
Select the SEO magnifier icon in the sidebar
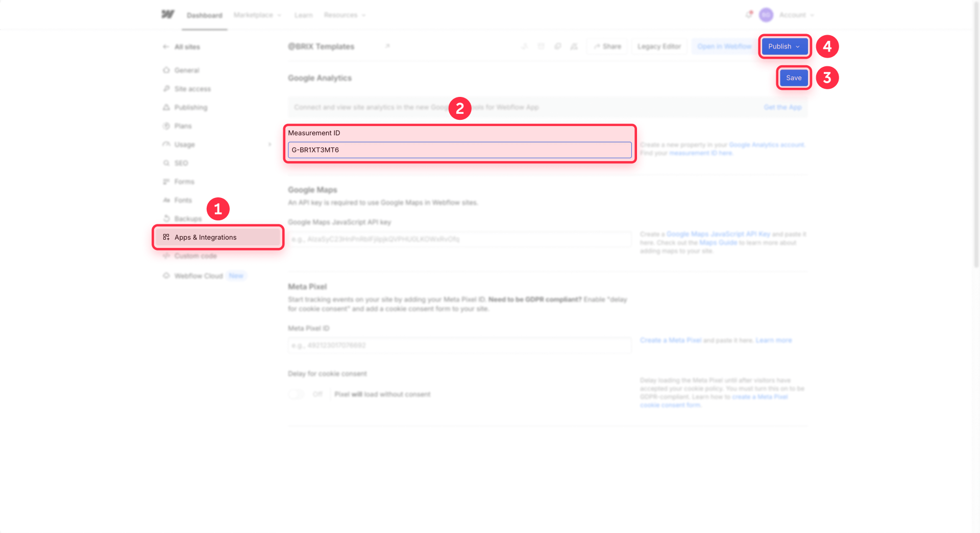[166, 163]
